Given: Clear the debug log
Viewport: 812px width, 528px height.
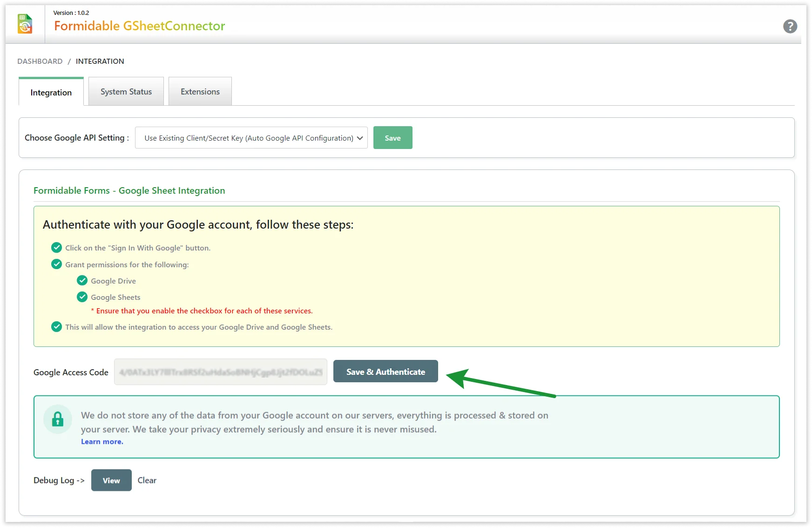Looking at the screenshot, I should point(147,480).
